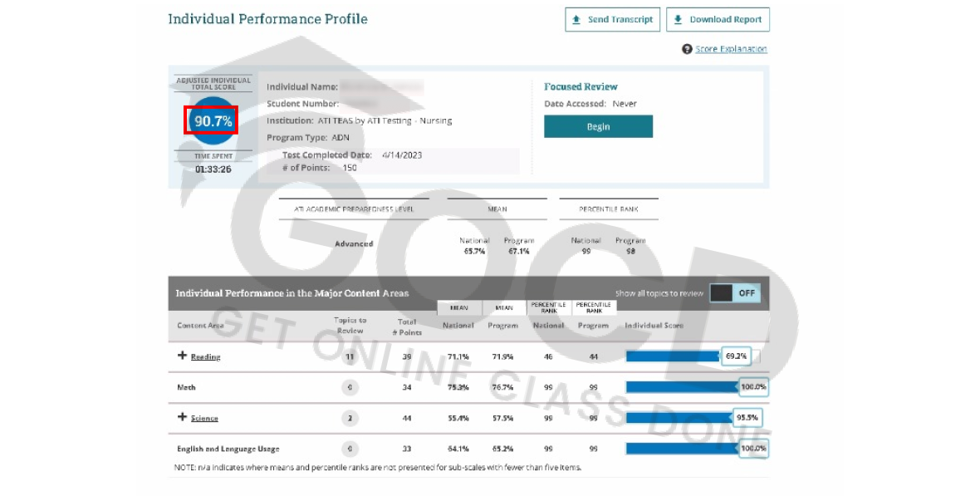Click the Reading topics to review badge 11
Viewport: 980px width, 496px height.
click(x=350, y=356)
